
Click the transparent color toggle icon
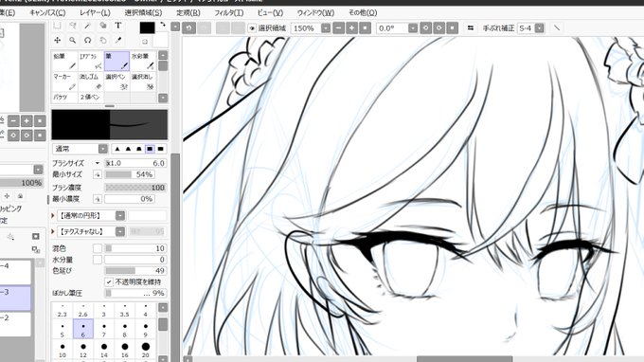tap(145, 41)
